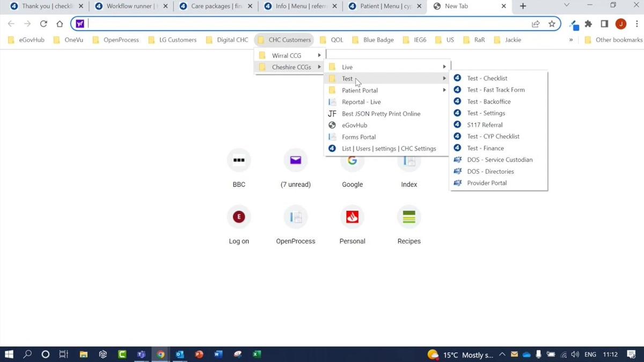Click the share page icon in address bar
The image size is (644, 362).
536,24
